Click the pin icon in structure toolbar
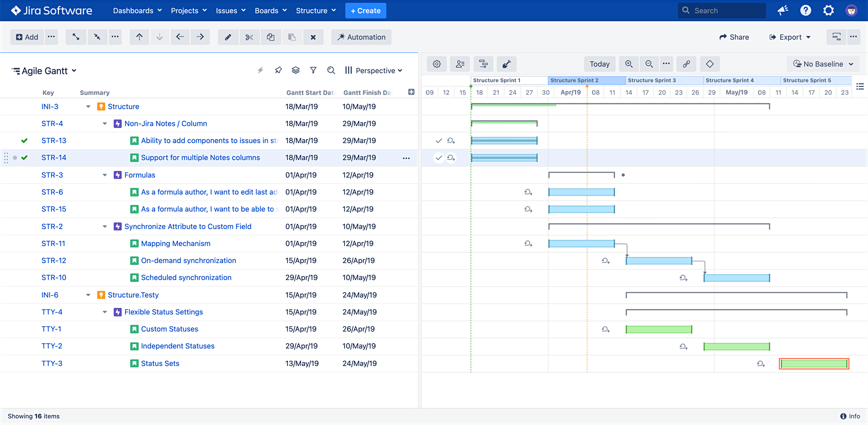868x425 pixels. [x=278, y=70]
